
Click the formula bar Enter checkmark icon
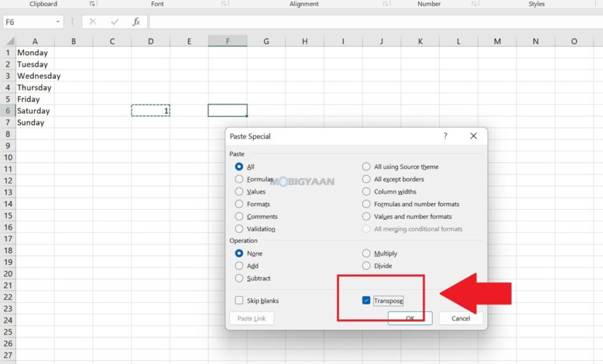pos(115,22)
